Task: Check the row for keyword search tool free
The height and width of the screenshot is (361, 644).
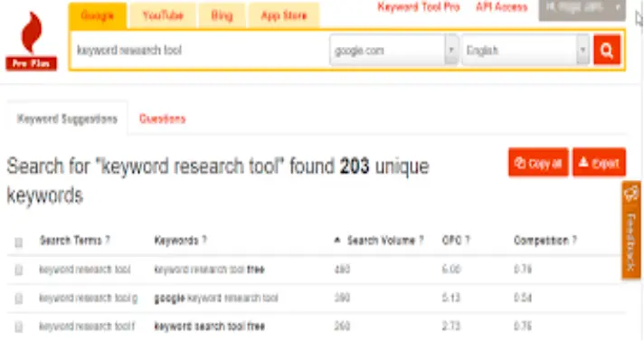Action: [x=18, y=327]
